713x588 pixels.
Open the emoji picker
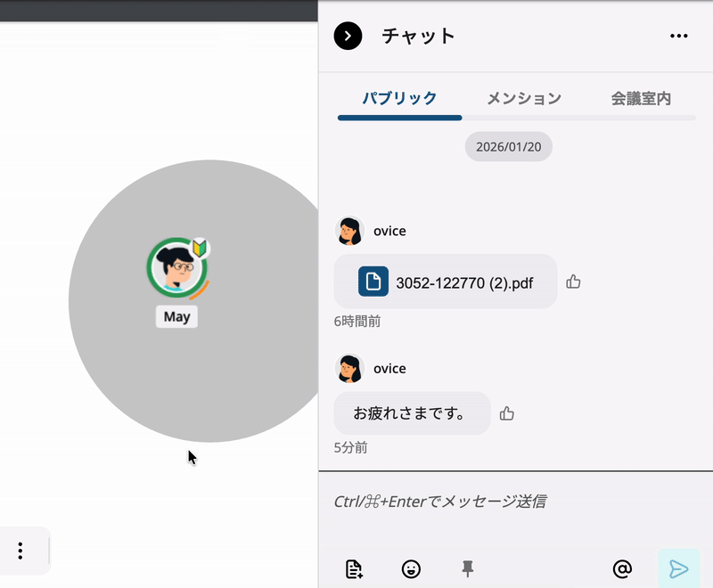point(411,568)
